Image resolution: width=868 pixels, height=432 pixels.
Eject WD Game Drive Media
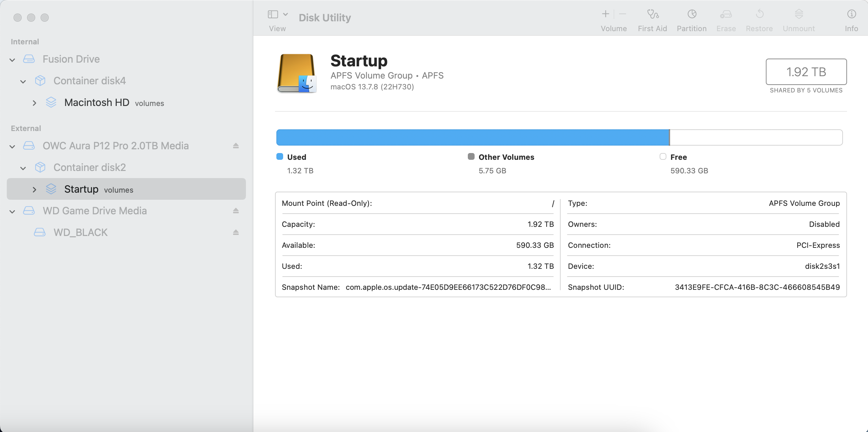coord(236,211)
